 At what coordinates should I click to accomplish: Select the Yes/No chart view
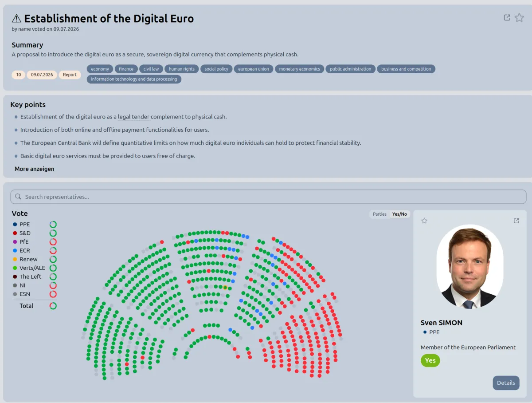[399, 214]
